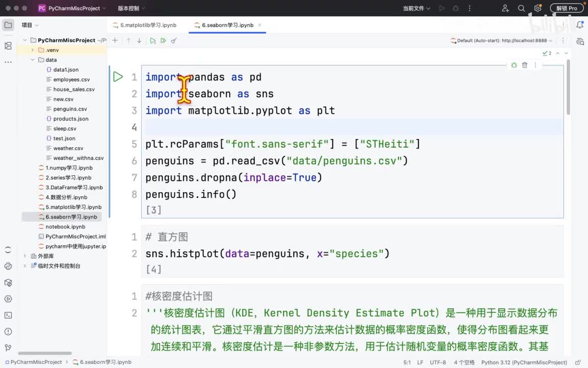Open Problems tool window icon
This screenshot has width=588, height=368.
pyautogui.click(x=8, y=332)
